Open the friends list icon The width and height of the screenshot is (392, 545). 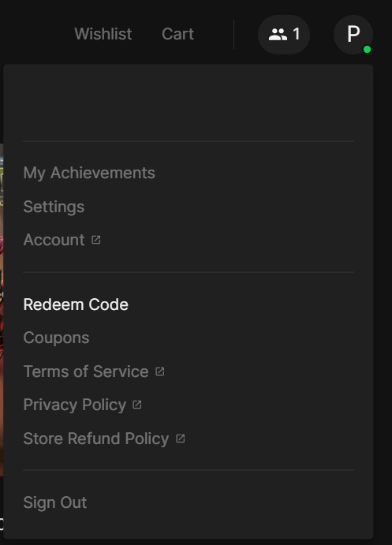tap(278, 35)
